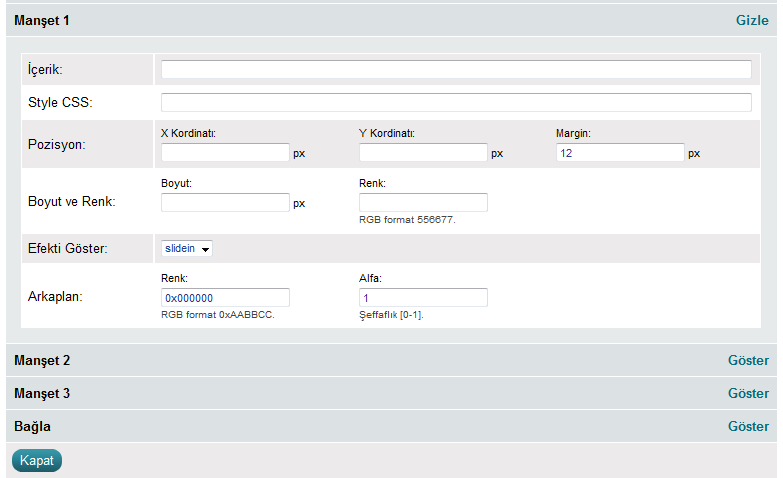Image resolution: width=783 pixels, height=478 pixels.
Task: Click the Renk field in Boyut ve Renk
Action: coord(423,202)
